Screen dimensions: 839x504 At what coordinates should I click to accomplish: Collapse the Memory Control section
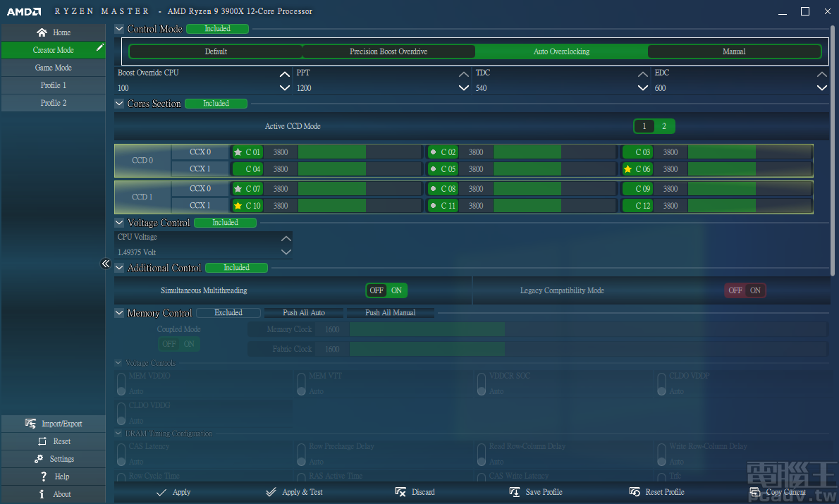click(118, 312)
